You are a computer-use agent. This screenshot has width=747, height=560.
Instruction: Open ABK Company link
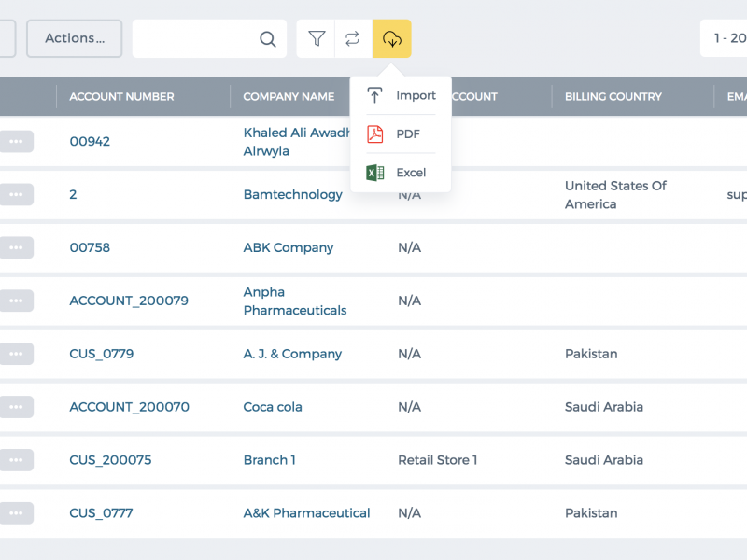289,247
